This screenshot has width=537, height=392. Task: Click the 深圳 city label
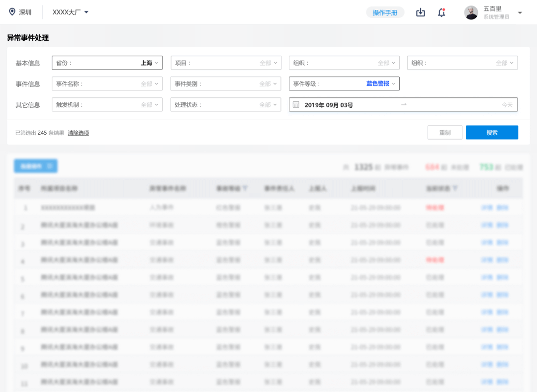pyautogui.click(x=25, y=12)
